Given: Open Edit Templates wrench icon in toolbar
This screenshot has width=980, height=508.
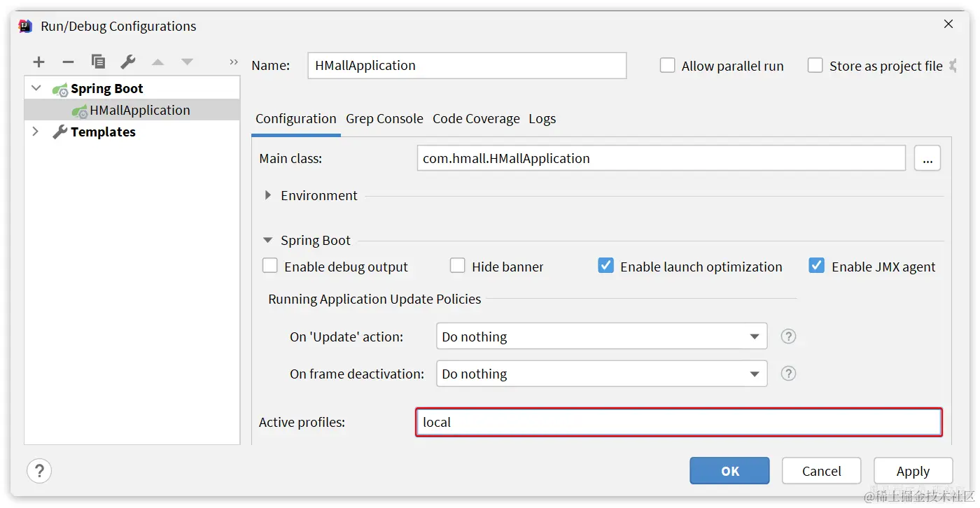Looking at the screenshot, I should pyautogui.click(x=127, y=62).
